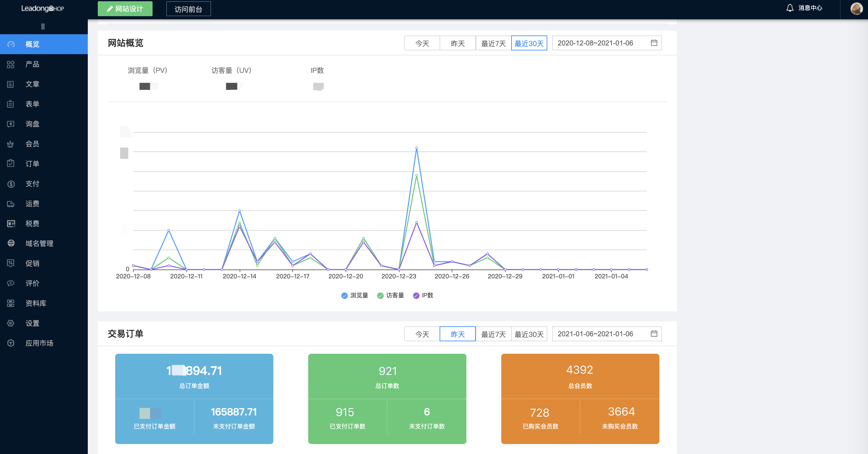
Task: Click the notification bell icon
Action: (x=790, y=8)
